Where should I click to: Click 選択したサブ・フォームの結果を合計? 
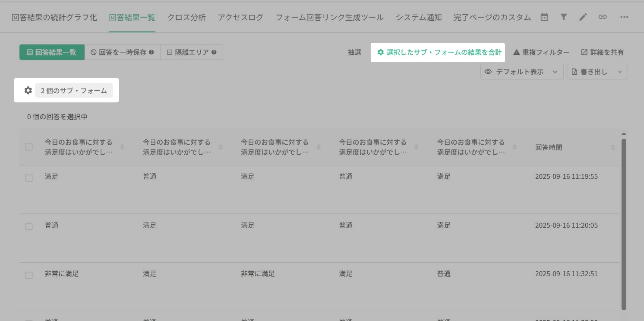click(439, 52)
